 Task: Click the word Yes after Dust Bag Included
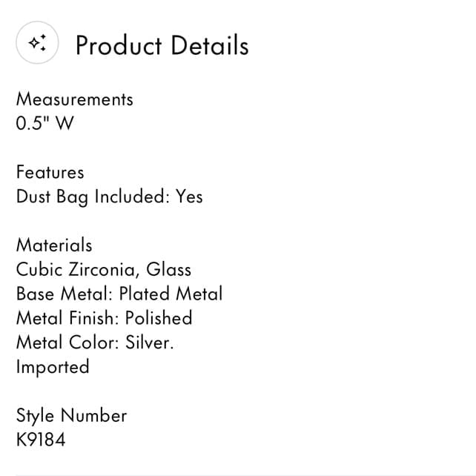coord(189,196)
